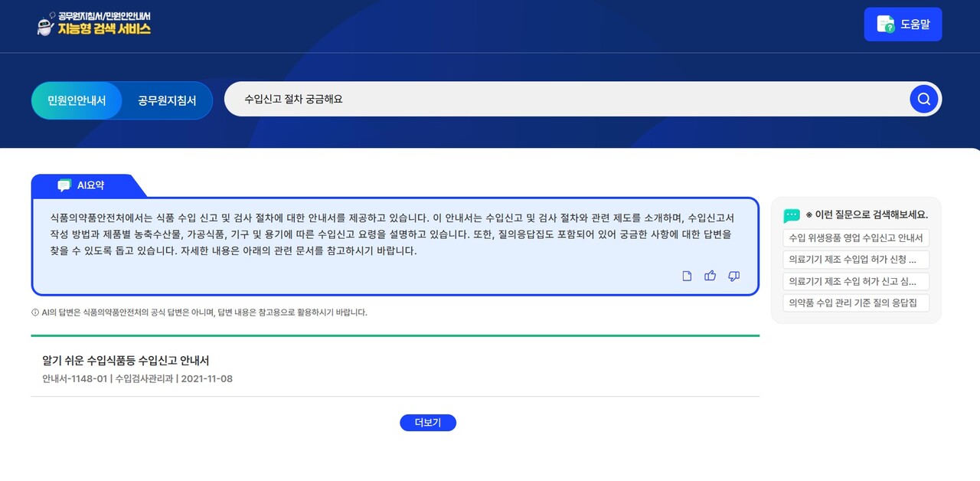
Task: Click the 더보기 button
Action: click(x=427, y=422)
